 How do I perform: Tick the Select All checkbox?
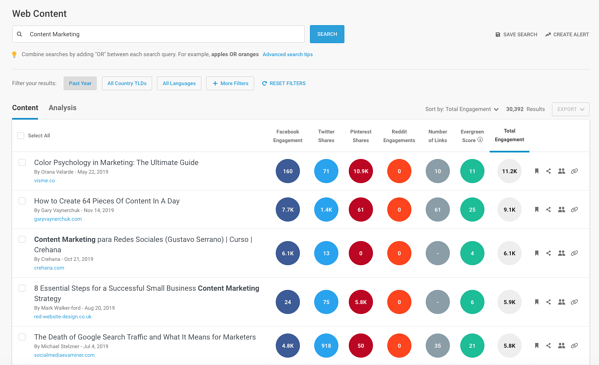click(21, 136)
